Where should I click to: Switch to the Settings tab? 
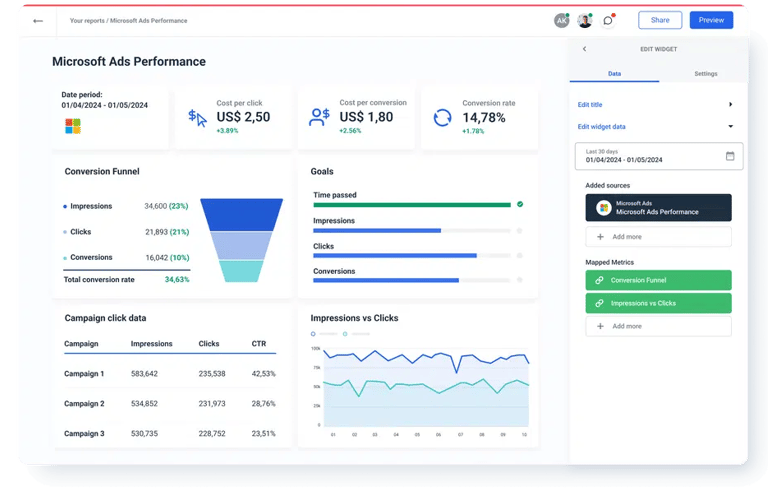705,73
